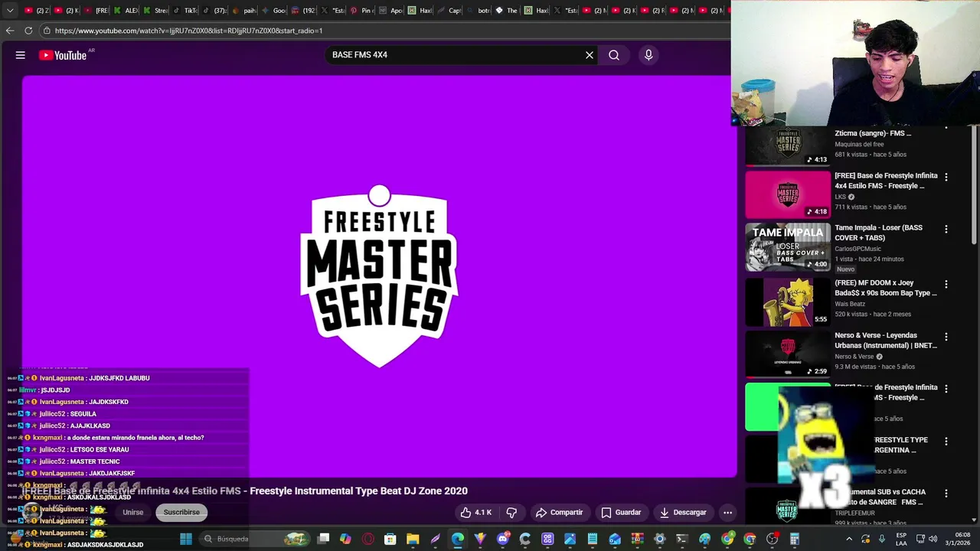Switch to the TikTok browser tab
Image resolution: width=980 pixels, height=551 pixels.
pyautogui.click(x=185, y=11)
